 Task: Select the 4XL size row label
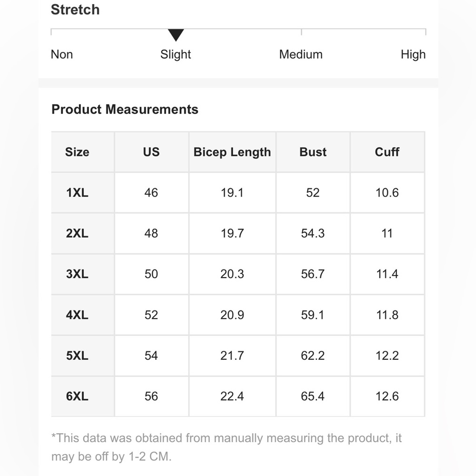click(77, 315)
